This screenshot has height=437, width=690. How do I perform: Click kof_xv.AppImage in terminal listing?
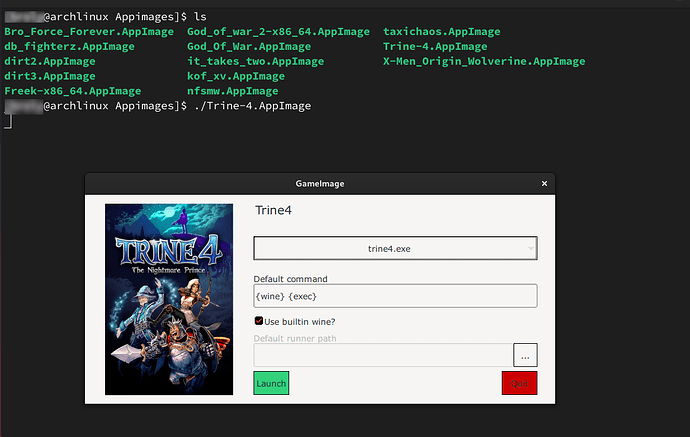pyautogui.click(x=236, y=76)
